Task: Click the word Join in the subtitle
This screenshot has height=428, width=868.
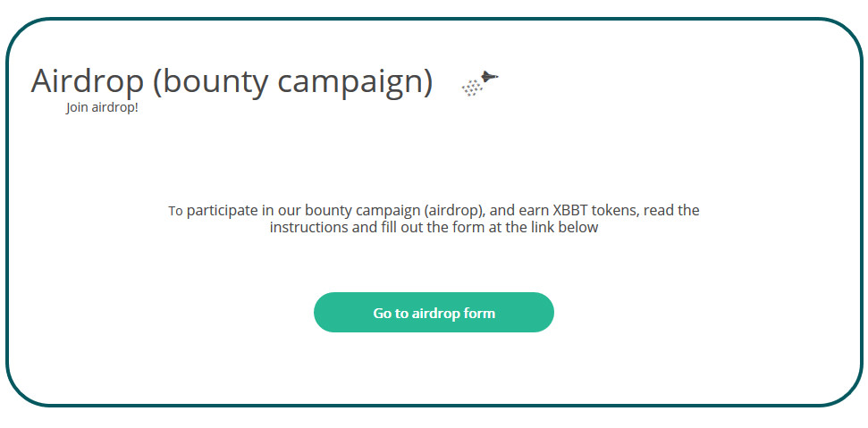Action: 75,107
